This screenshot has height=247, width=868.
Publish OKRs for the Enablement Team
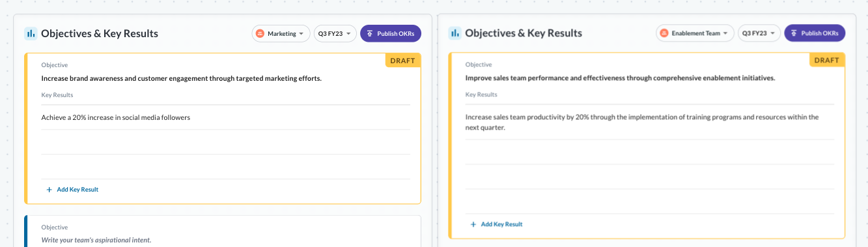point(815,33)
